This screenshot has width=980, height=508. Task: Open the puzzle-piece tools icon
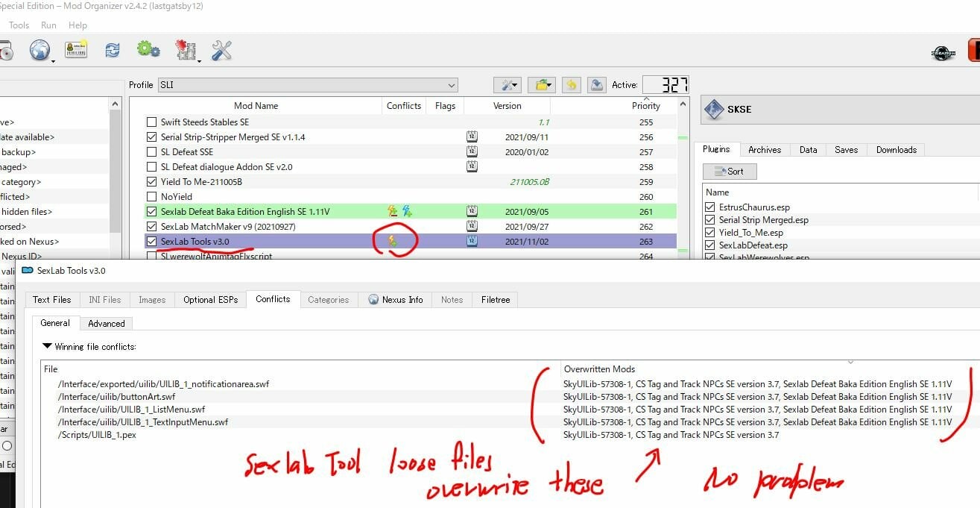185,50
